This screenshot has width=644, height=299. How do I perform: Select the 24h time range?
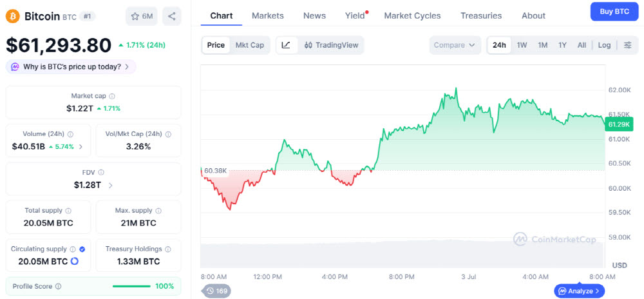tap(499, 45)
